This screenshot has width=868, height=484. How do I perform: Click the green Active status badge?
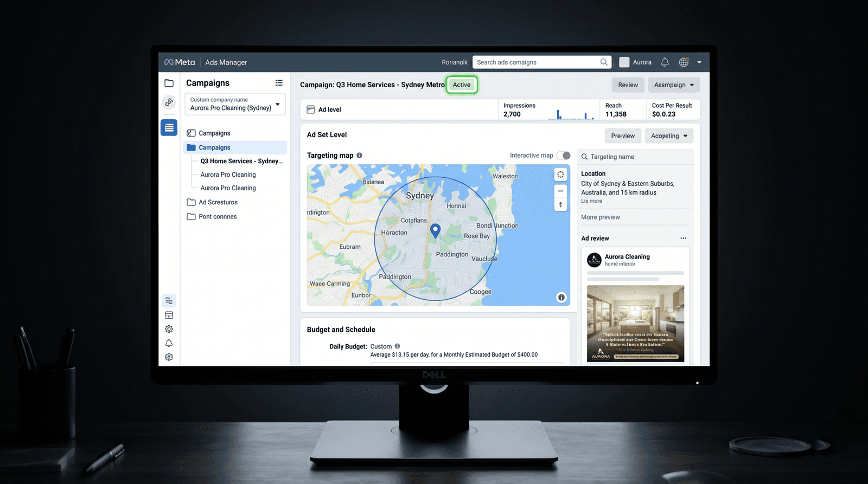point(462,85)
